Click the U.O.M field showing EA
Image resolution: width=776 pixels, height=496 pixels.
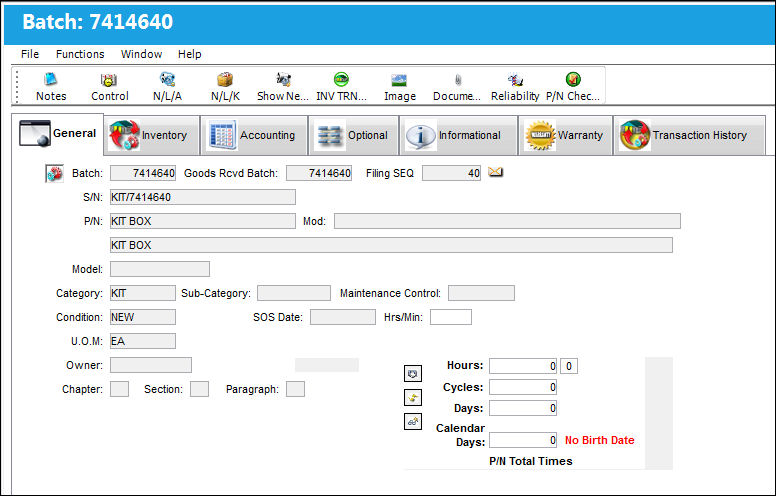143,341
